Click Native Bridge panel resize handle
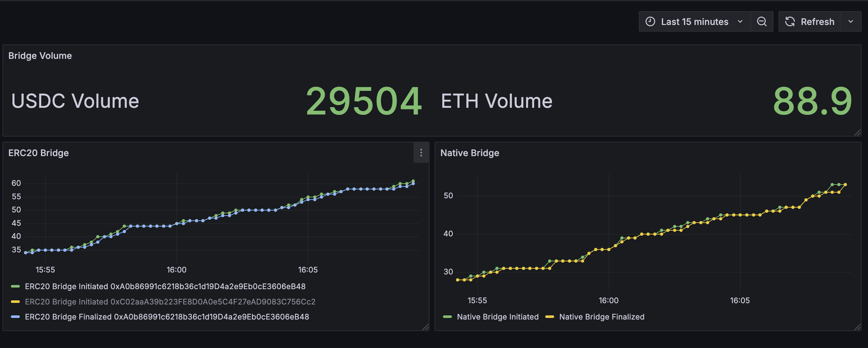 tap(857, 327)
